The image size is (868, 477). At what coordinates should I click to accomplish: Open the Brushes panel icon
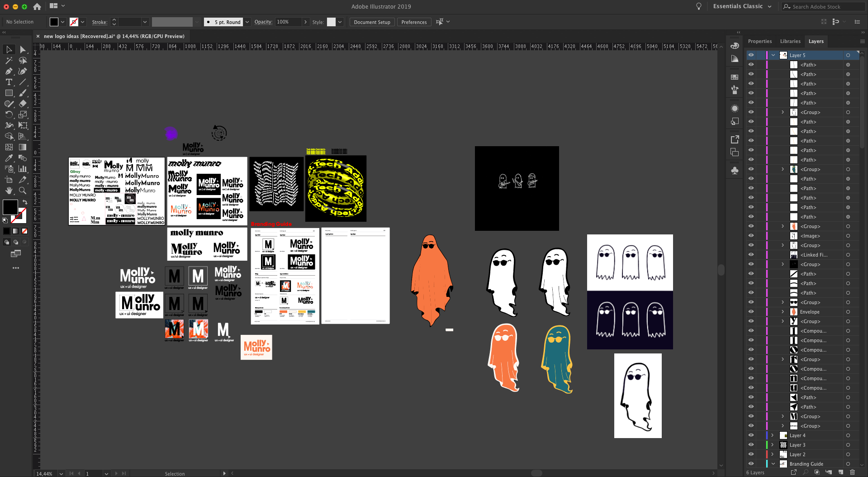click(735, 90)
